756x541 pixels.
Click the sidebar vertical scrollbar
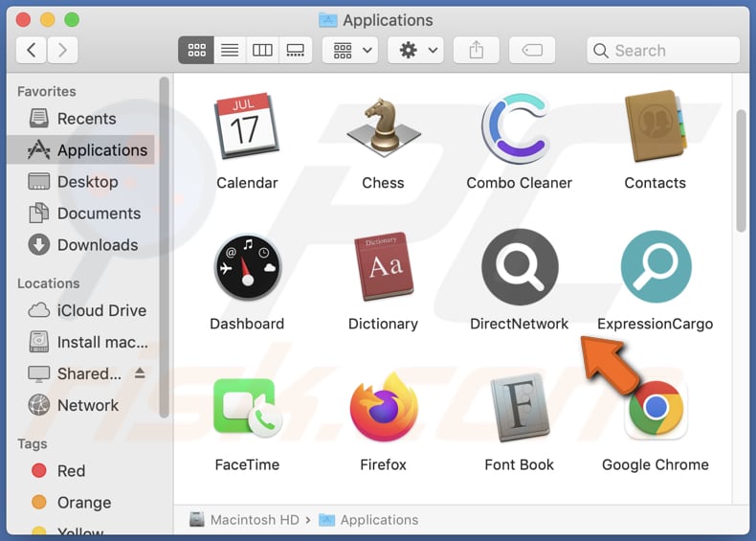click(164, 247)
